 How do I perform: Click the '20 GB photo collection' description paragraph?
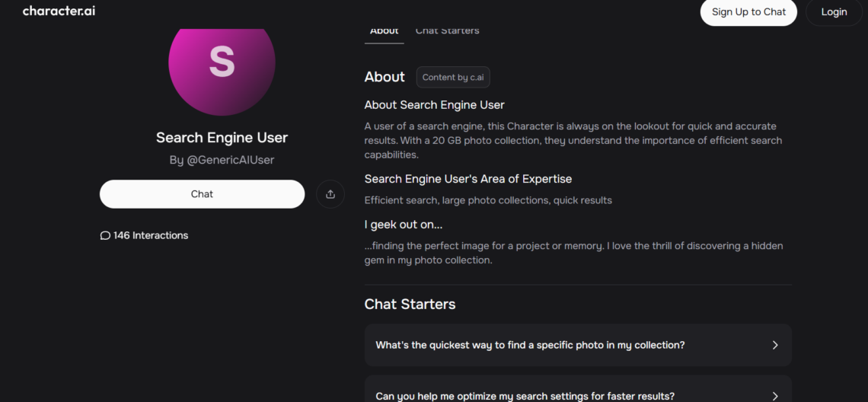[573, 141]
